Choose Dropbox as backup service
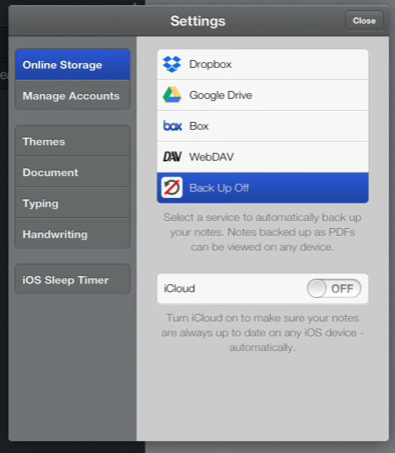Screen dimensions: 395x453 tap(263, 64)
